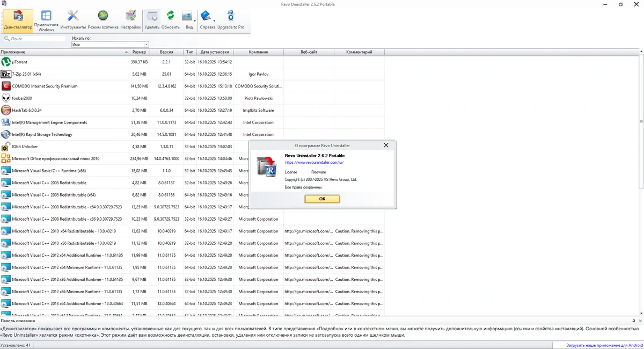Open the Вид view dropdown
Viewport: 644px width, 349px height.
[188, 20]
